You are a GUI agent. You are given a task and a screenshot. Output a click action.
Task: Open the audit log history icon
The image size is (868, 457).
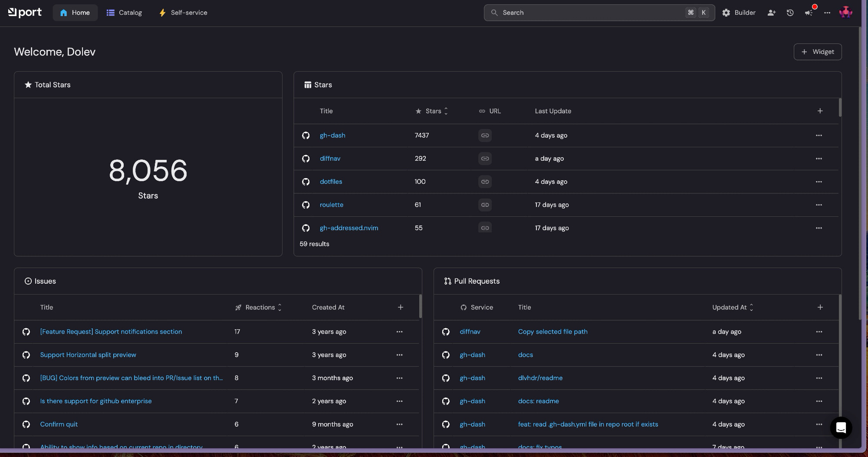pyautogui.click(x=790, y=13)
